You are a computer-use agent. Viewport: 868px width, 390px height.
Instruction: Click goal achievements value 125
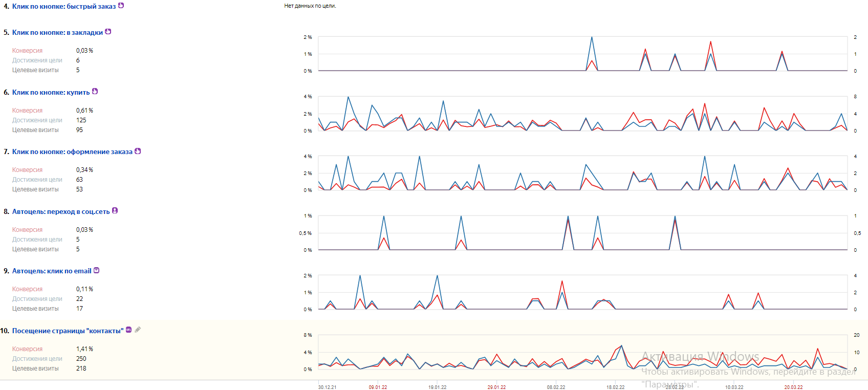[81, 120]
